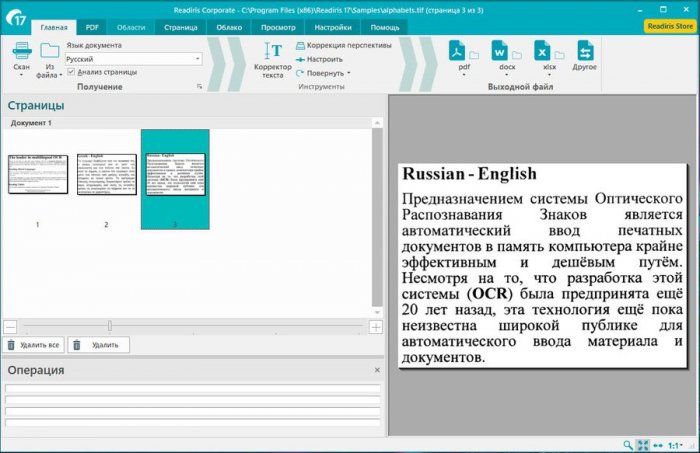The image size is (700, 453).
Task: Open the Из файла folder icon
Action: tap(50, 50)
